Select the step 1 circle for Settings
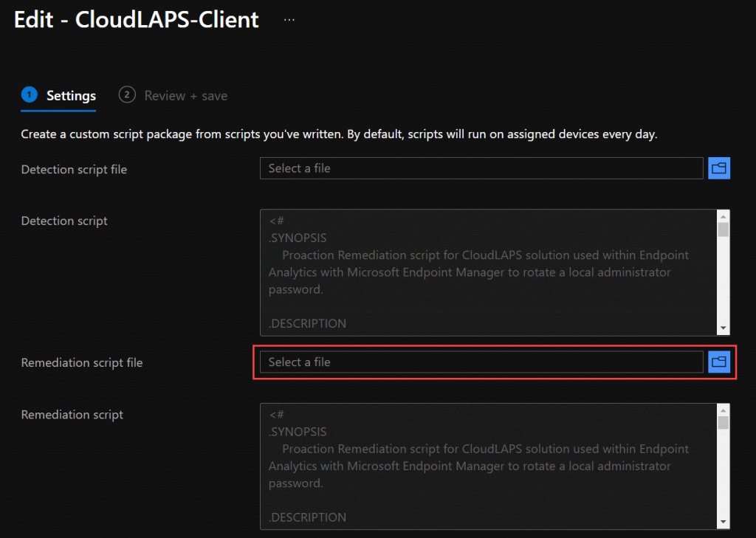Viewport: 756px width, 538px height. coord(30,94)
